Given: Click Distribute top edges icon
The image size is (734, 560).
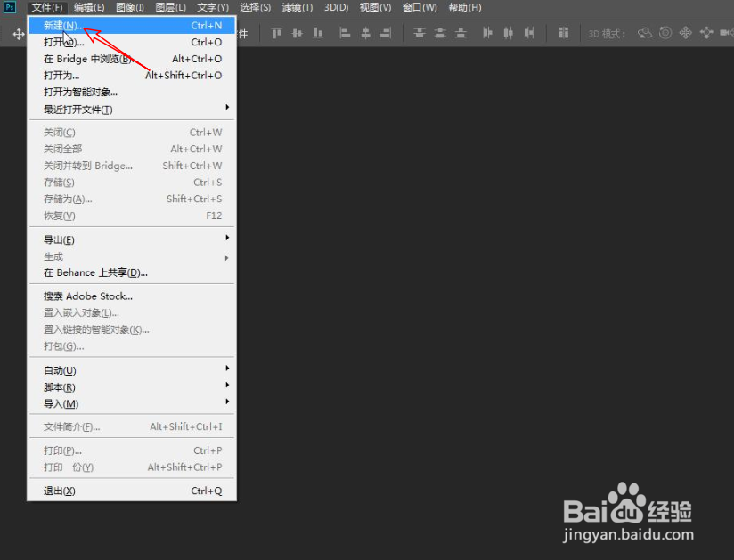Looking at the screenshot, I should click(420, 33).
